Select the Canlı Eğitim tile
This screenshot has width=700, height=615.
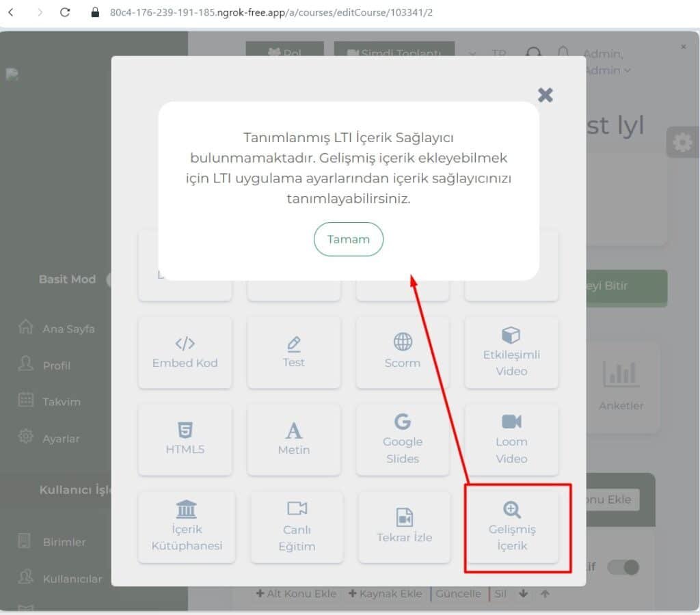pyautogui.click(x=295, y=527)
